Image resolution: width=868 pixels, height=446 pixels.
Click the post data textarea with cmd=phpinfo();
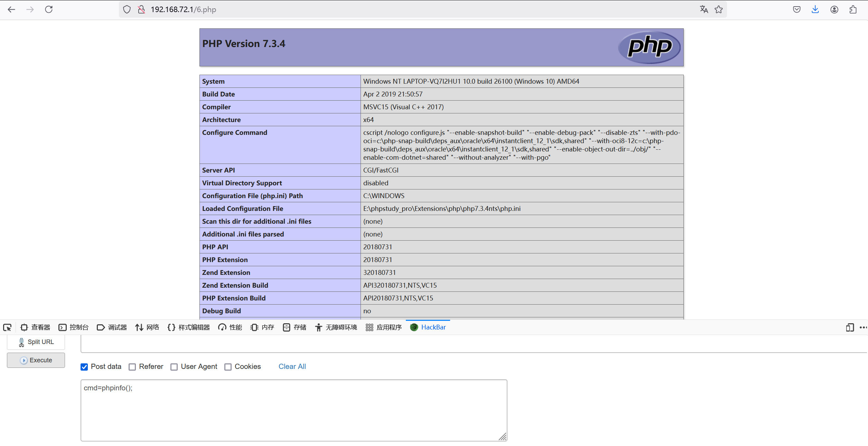pos(294,410)
